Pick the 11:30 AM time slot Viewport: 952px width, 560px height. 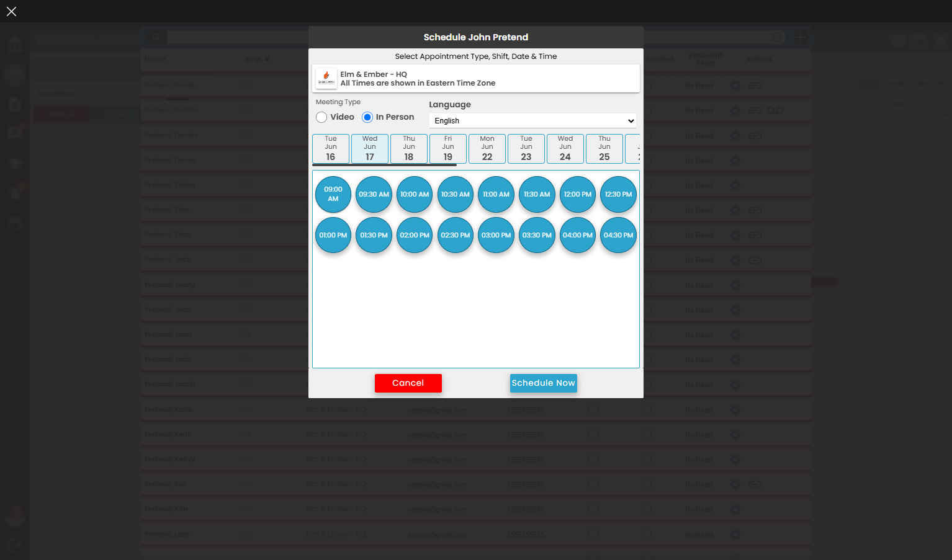tap(537, 194)
